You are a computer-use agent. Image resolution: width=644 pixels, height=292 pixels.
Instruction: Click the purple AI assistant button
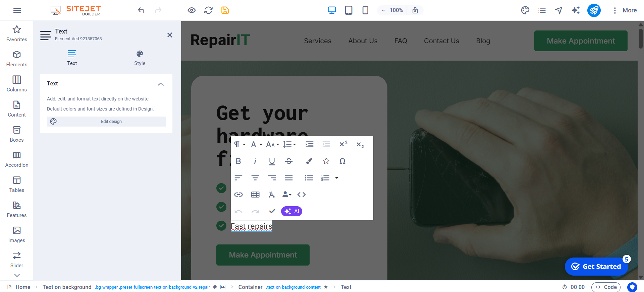coord(291,211)
